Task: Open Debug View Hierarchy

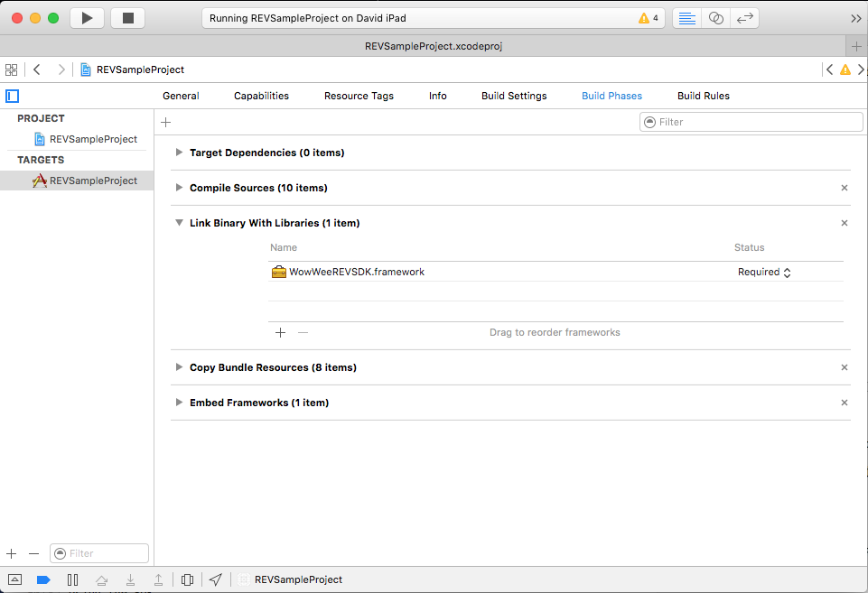Action: pyautogui.click(x=187, y=579)
